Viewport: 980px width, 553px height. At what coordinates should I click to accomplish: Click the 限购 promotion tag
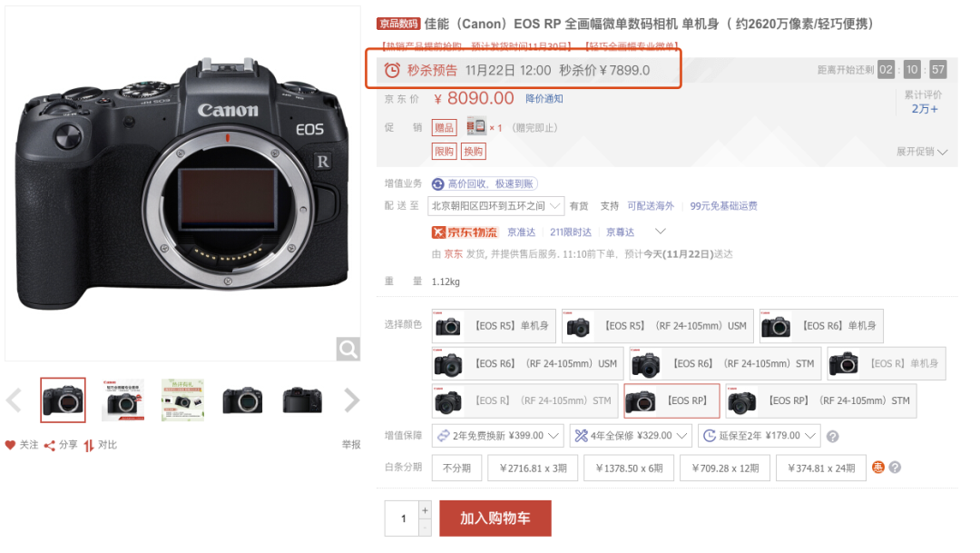coord(444,152)
